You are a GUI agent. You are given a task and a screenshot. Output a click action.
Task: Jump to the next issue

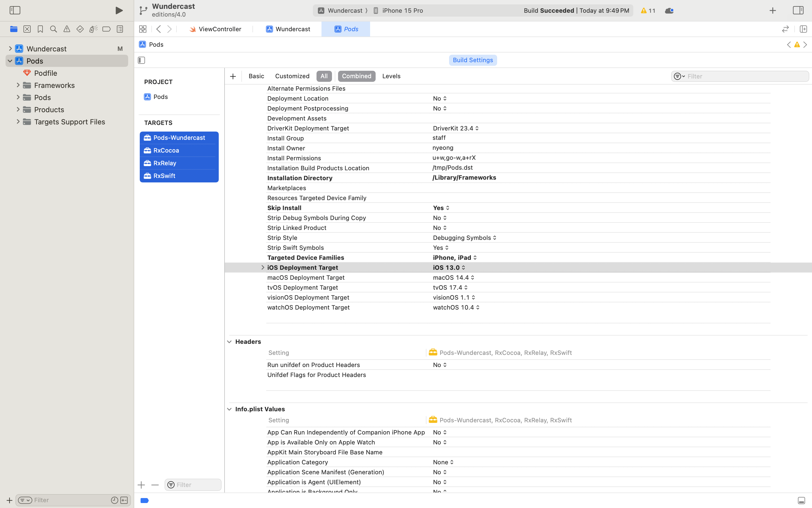point(805,45)
